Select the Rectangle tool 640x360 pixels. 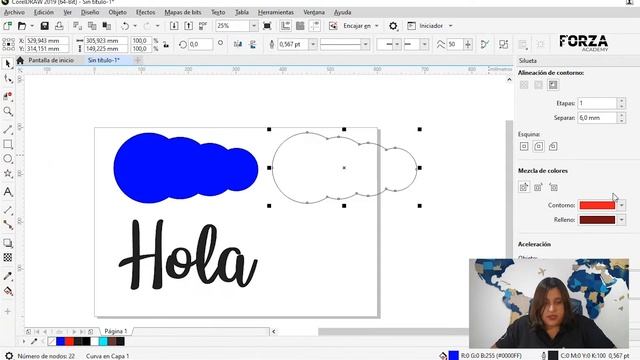click(8, 144)
